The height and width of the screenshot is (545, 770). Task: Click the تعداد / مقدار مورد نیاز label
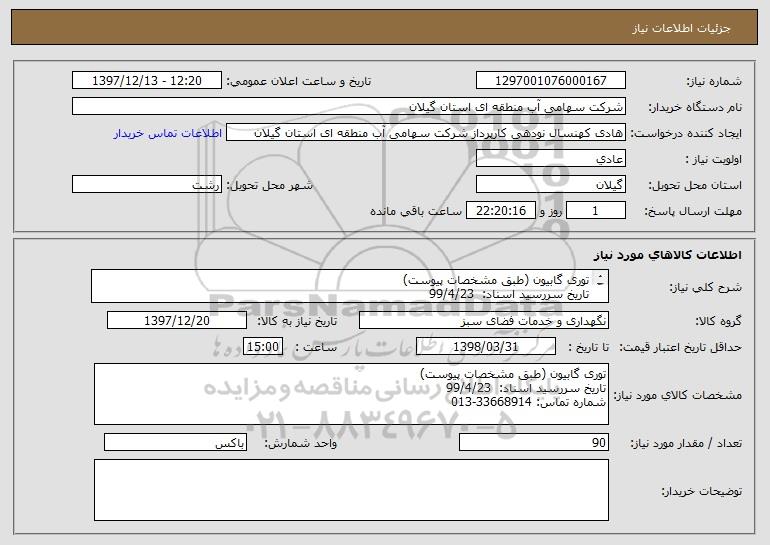[x=686, y=443]
